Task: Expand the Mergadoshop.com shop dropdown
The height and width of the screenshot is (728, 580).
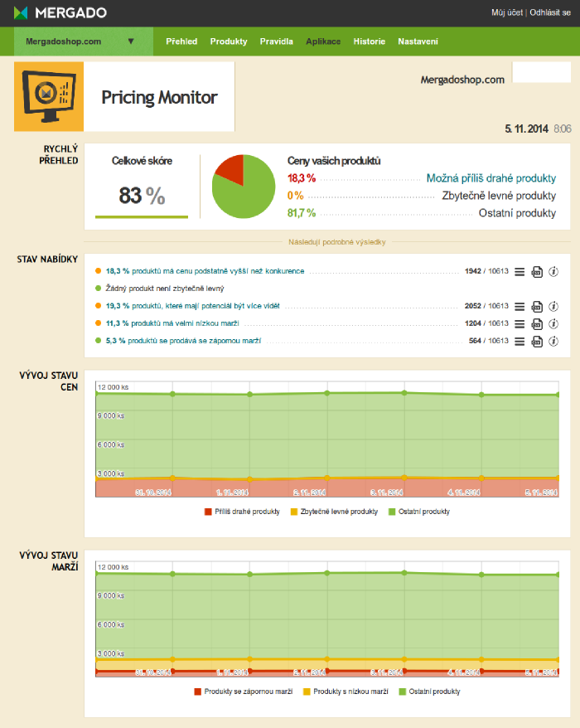Action: (x=84, y=41)
